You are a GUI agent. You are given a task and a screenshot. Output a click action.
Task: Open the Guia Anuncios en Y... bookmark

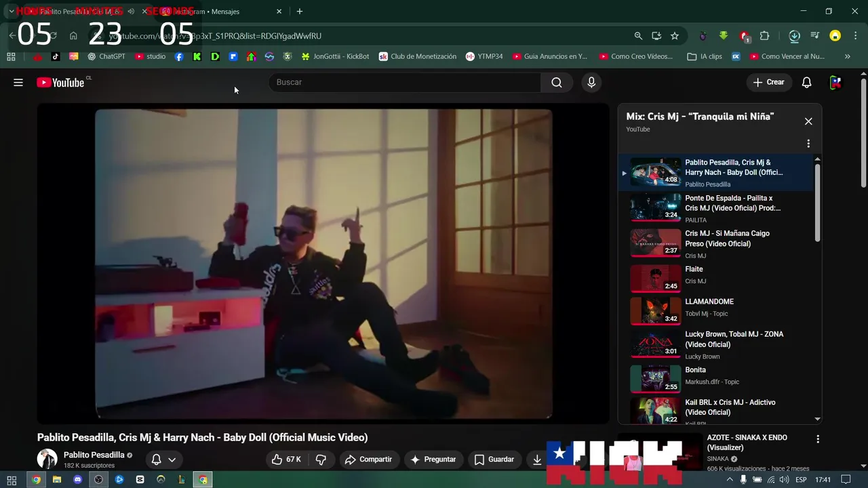(550, 57)
